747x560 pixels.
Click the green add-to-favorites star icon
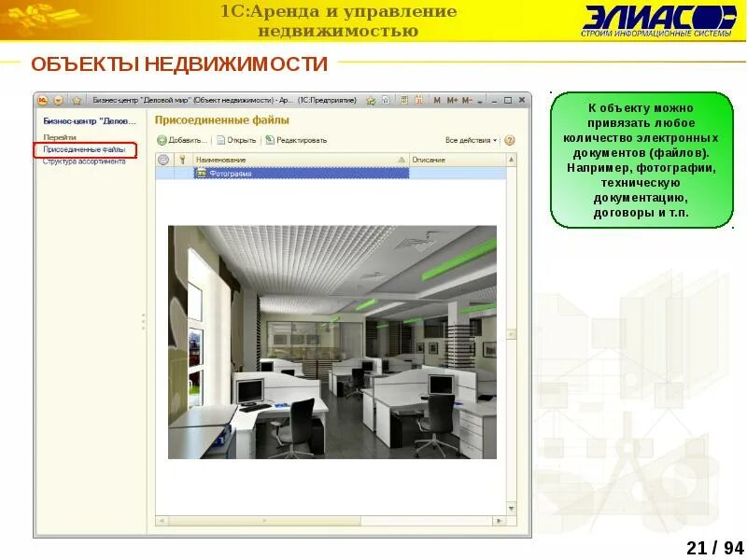tap(371, 101)
